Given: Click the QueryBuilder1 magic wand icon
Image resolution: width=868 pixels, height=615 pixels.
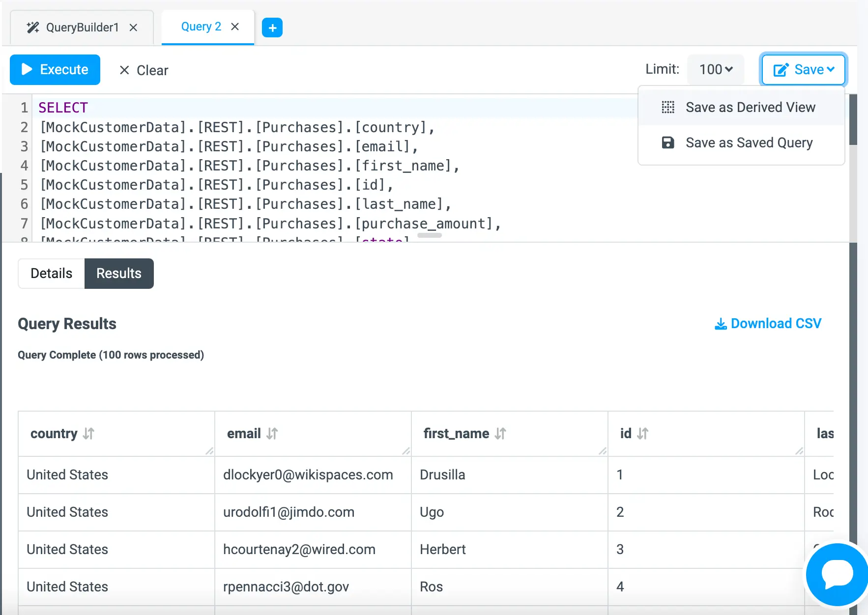Looking at the screenshot, I should click(x=32, y=28).
